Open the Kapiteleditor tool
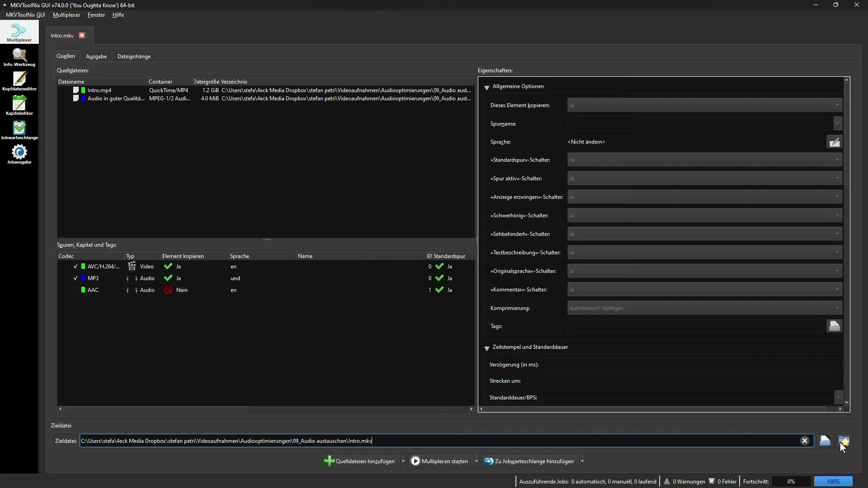 tap(19, 106)
